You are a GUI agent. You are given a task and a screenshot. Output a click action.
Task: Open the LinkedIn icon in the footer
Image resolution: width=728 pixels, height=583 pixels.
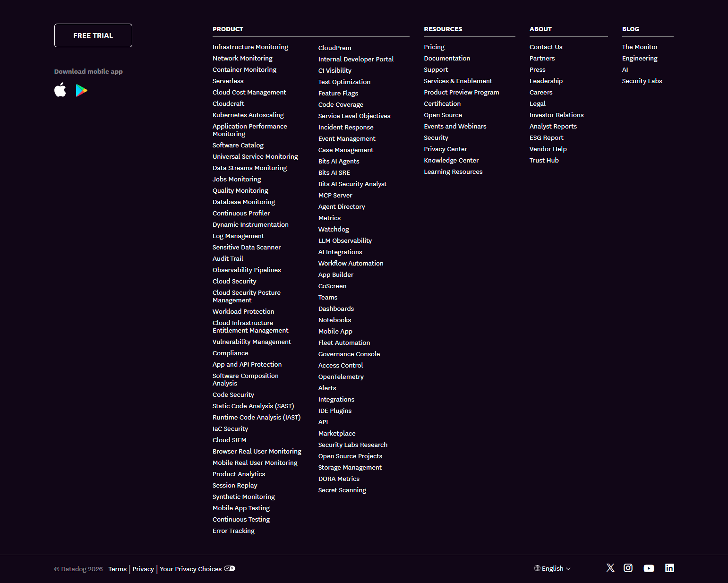669,568
